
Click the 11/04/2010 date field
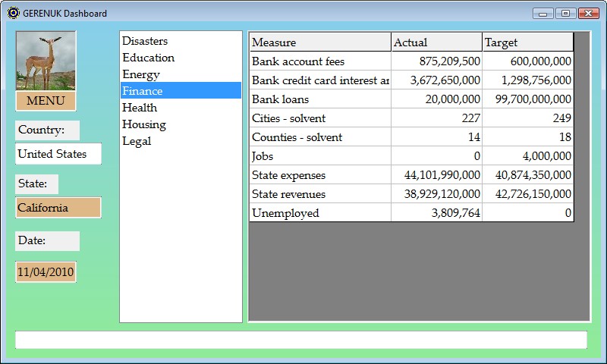(46, 271)
